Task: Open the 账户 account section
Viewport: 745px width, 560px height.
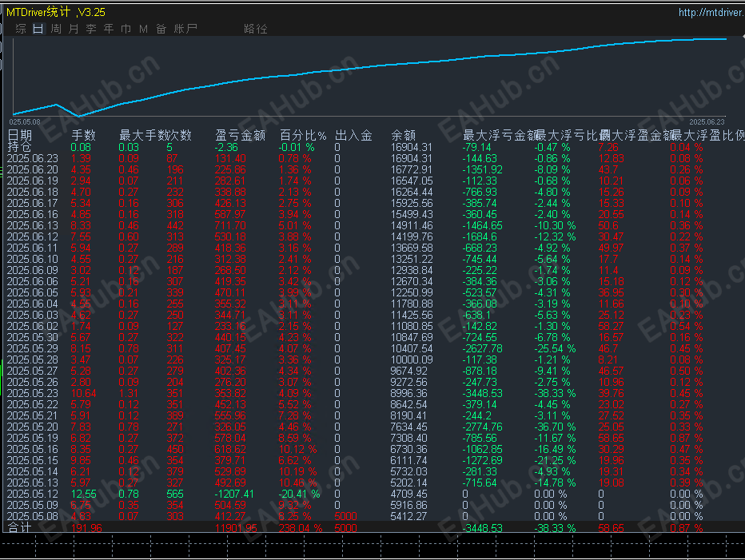Action: (185, 28)
